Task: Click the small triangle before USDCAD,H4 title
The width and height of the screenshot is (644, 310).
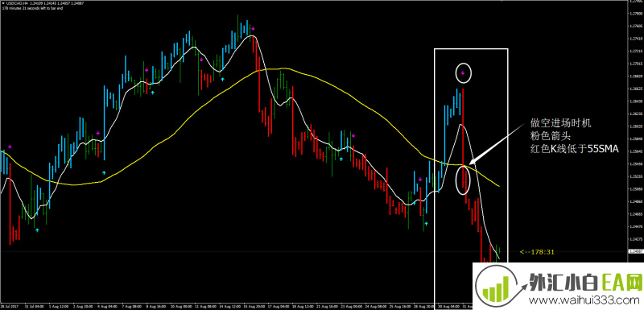Action: click(x=2, y=3)
